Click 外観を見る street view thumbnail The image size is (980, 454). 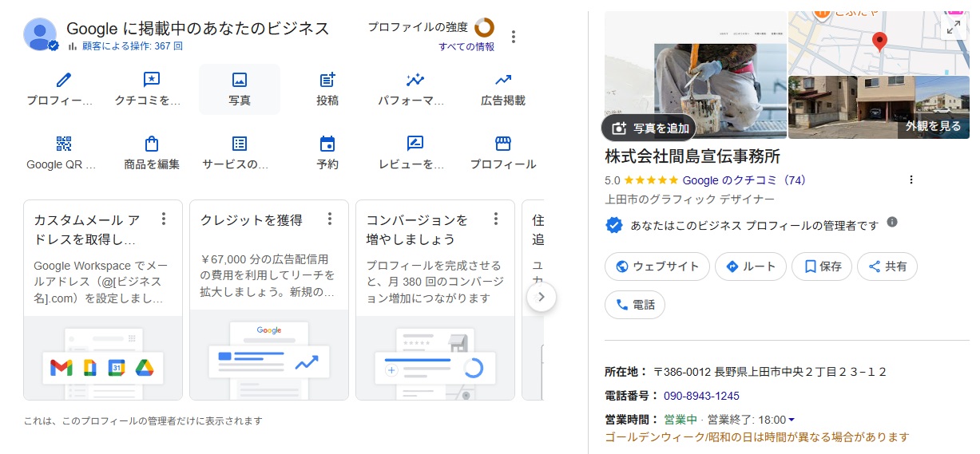pyautogui.click(x=879, y=108)
